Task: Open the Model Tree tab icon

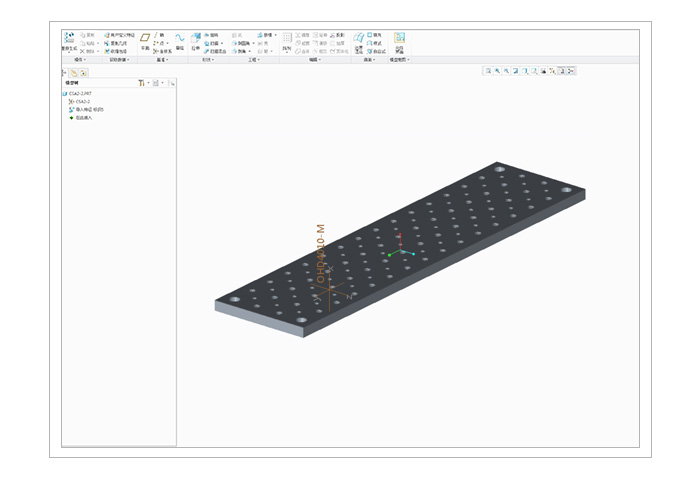Action: click(x=74, y=72)
